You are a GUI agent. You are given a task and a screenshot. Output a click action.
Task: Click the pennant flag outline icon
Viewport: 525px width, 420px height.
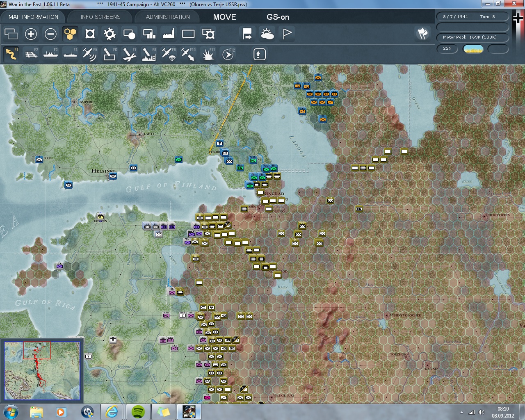tap(287, 34)
